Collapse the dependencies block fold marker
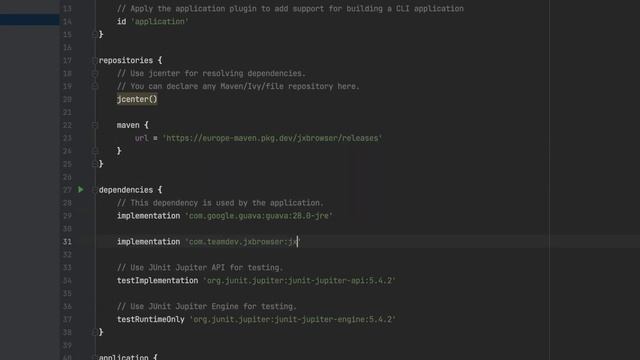640x360 pixels. point(95,190)
